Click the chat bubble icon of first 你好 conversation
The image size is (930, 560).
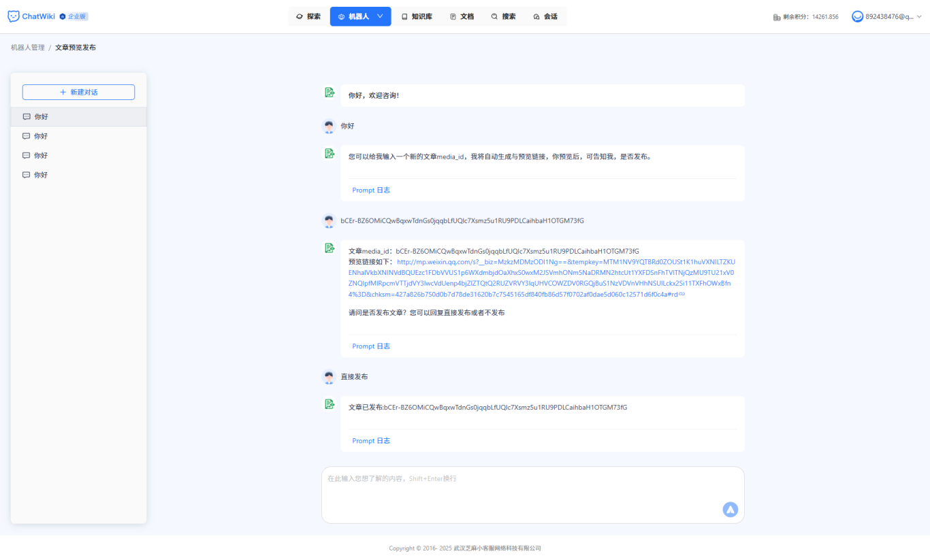click(26, 116)
